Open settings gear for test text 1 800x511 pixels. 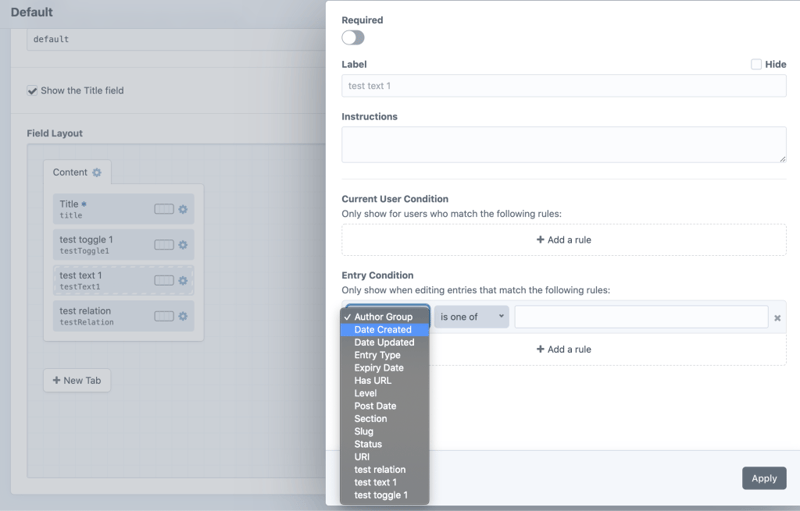click(183, 281)
